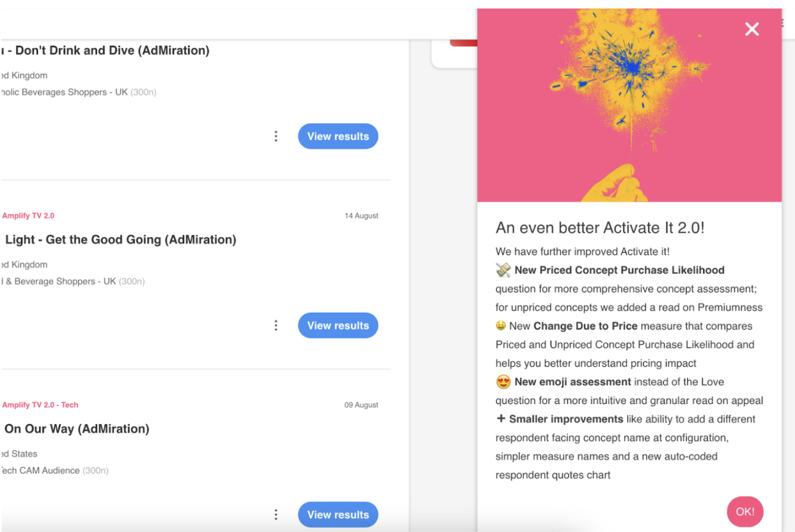View results for On Our Way

point(338,515)
